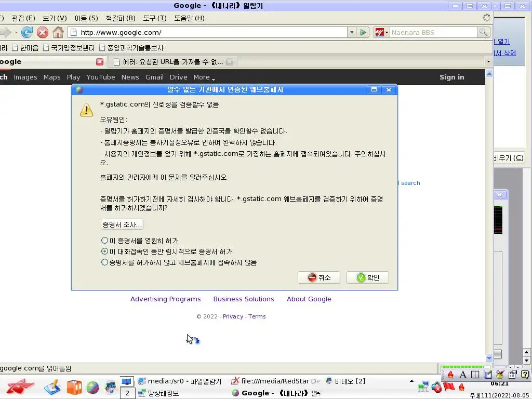Switch to the '에러: 요청된 URL' tab
This screenshot has width=532, height=399.
pos(172,62)
